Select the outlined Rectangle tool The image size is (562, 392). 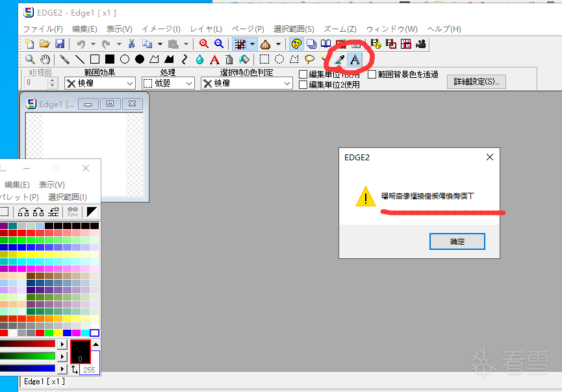point(95,60)
